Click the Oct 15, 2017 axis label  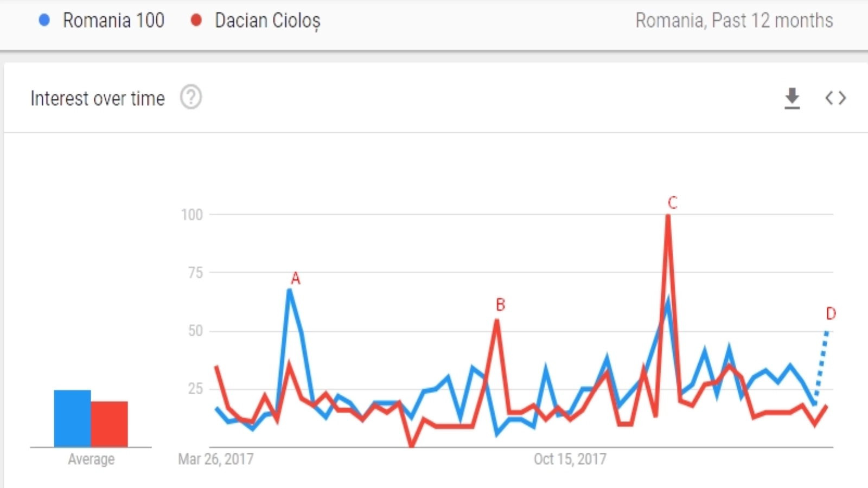(x=570, y=459)
